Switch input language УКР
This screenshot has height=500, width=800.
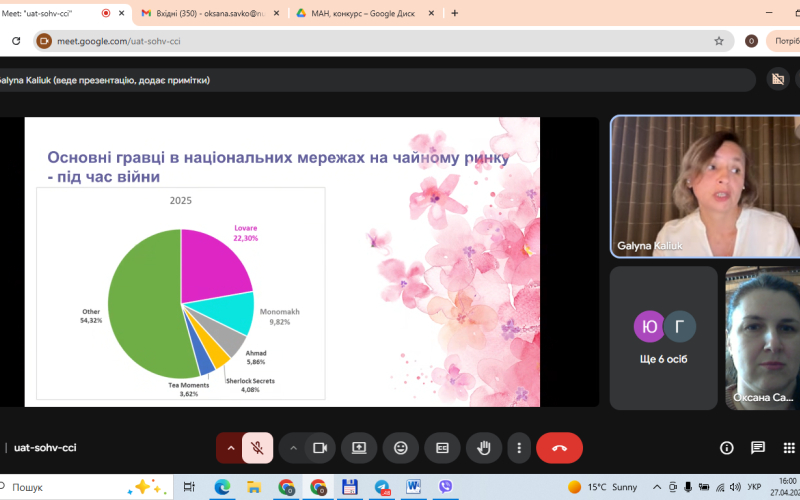coord(754,487)
